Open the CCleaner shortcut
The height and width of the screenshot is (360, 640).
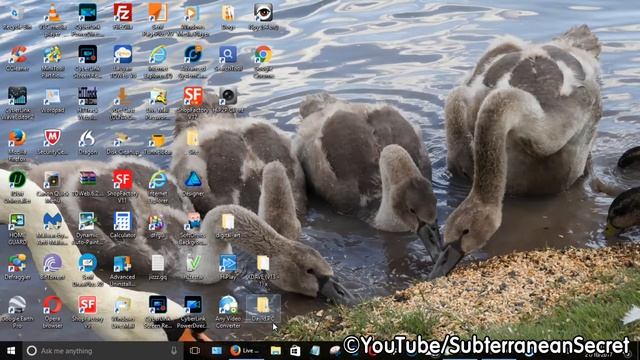click(x=17, y=58)
